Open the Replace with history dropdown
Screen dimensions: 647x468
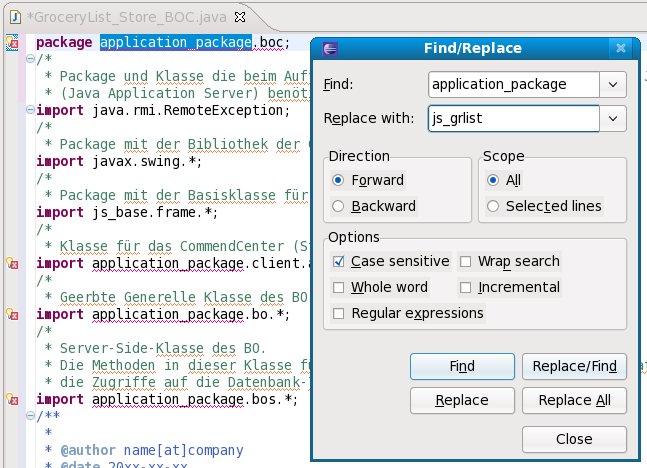[x=612, y=118]
